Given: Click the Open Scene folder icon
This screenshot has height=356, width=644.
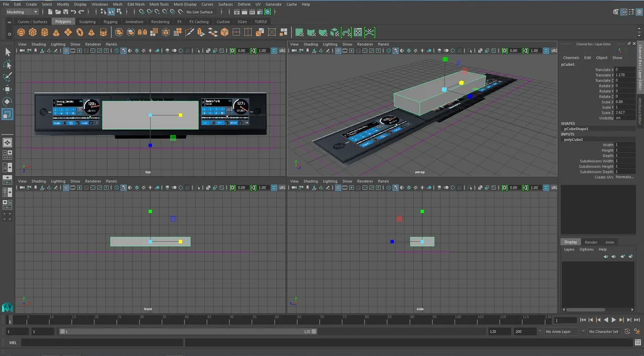Looking at the screenshot, I should [x=58, y=12].
